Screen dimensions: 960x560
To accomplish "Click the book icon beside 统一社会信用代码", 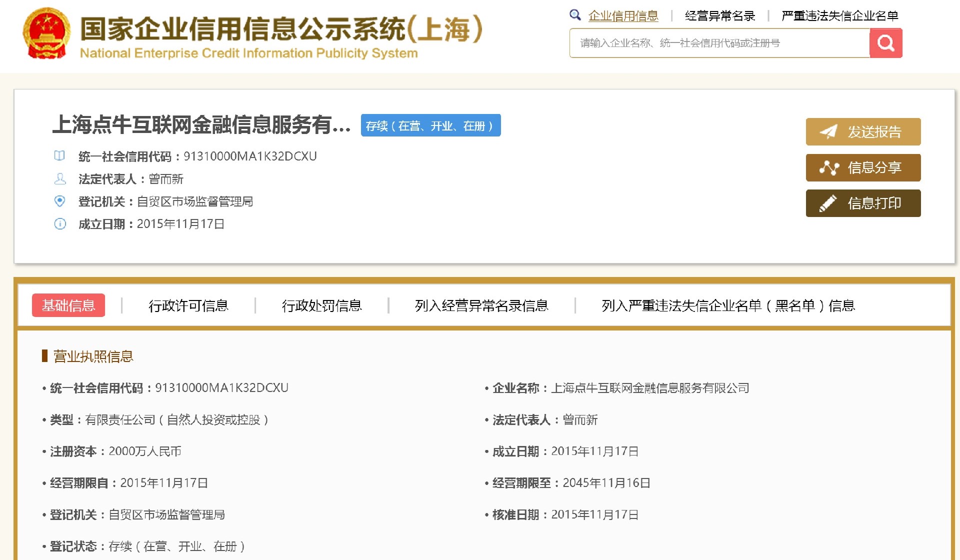I will (60, 156).
